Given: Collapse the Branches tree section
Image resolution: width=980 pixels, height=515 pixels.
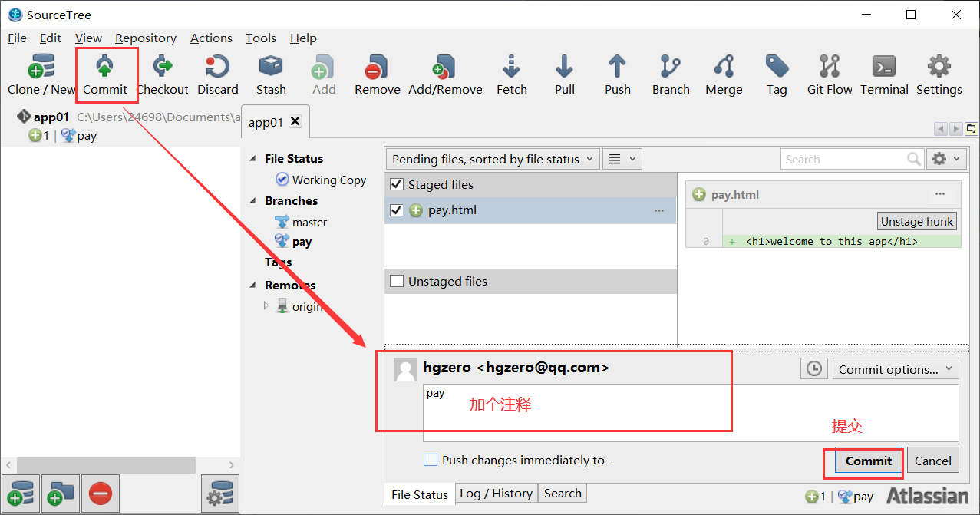Looking at the screenshot, I should point(254,200).
